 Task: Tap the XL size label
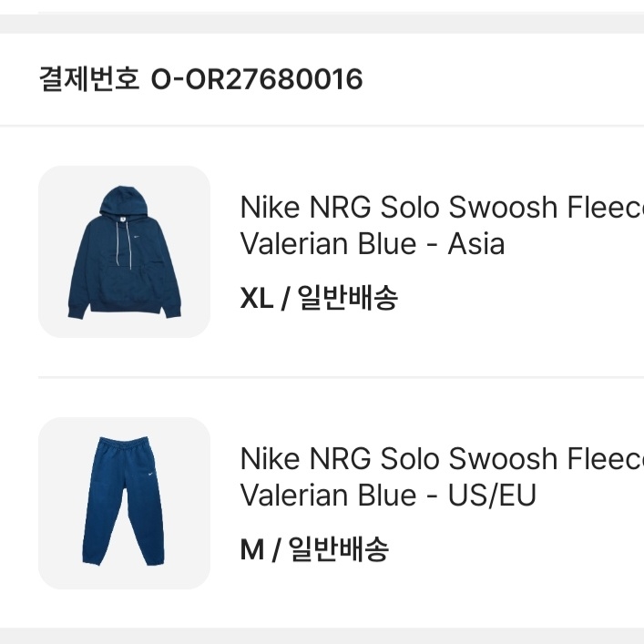click(256, 299)
